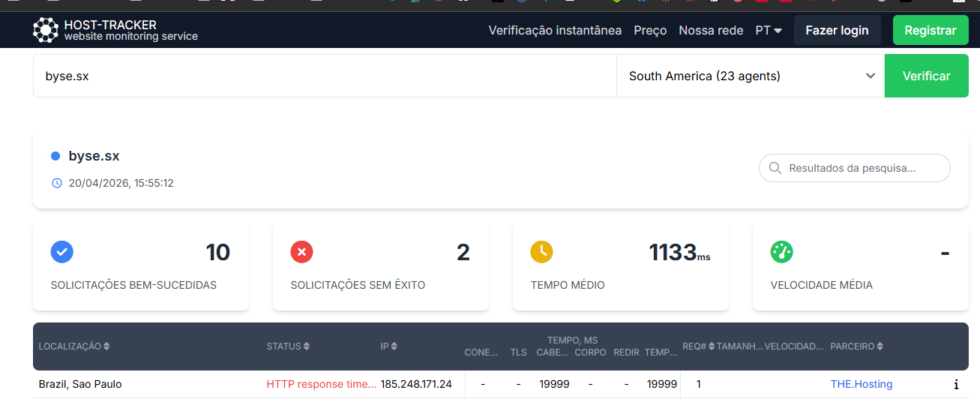Sort table by Localização column

[x=74, y=346]
